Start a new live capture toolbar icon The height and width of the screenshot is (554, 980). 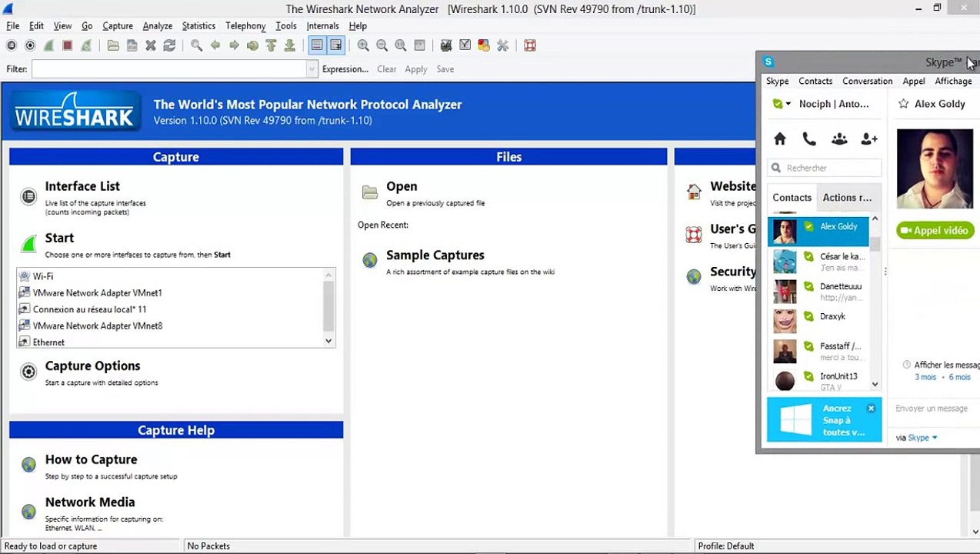click(x=48, y=45)
